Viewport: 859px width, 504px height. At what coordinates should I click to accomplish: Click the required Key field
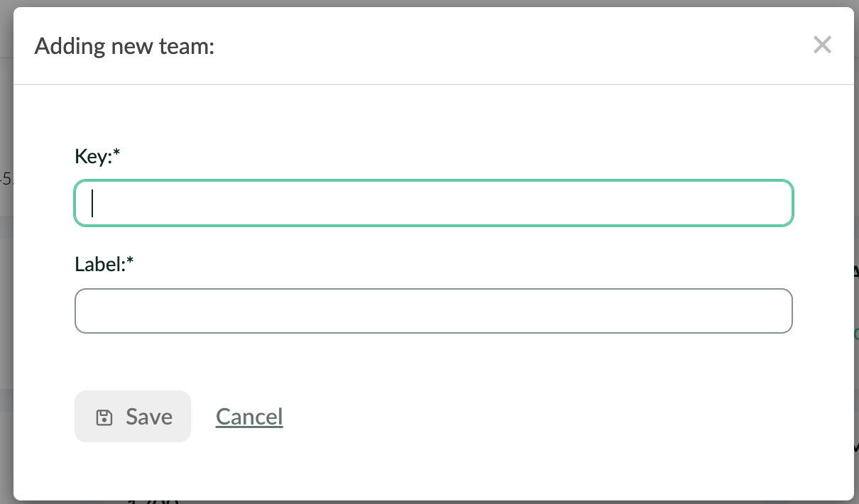(433, 204)
